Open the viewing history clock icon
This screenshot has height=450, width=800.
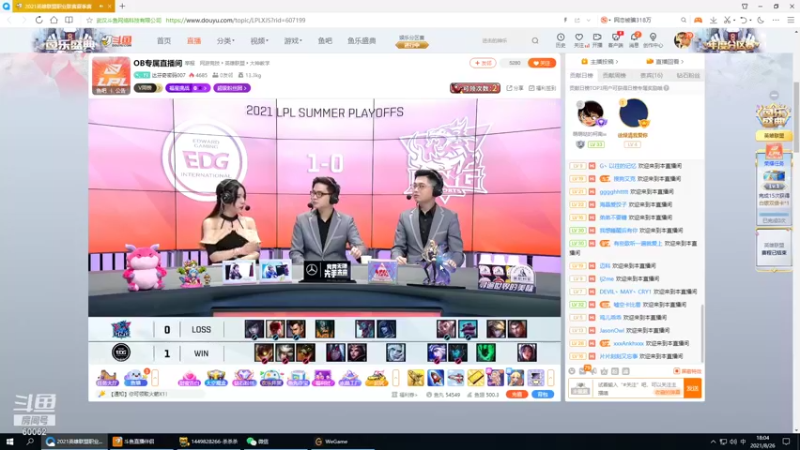tap(561, 40)
